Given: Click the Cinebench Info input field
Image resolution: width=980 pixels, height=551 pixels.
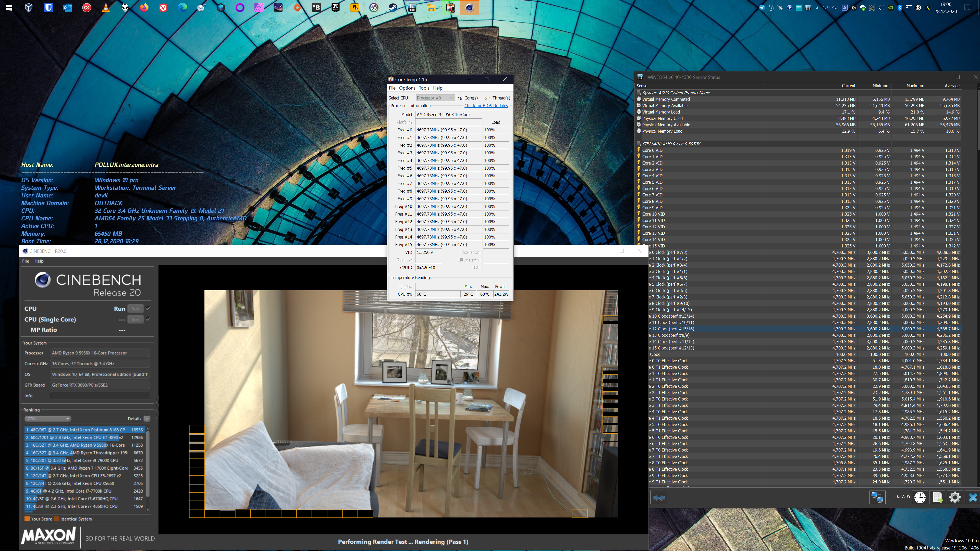Looking at the screenshot, I should 100,396.
